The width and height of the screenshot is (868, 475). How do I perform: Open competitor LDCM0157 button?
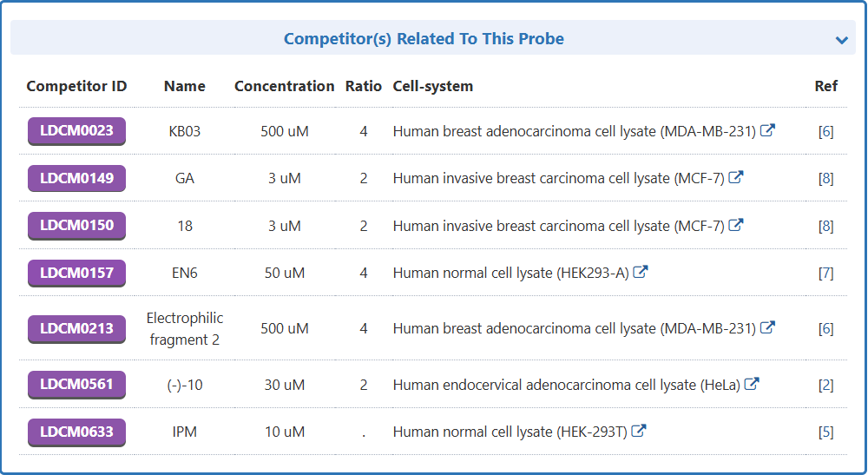click(x=76, y=273)
